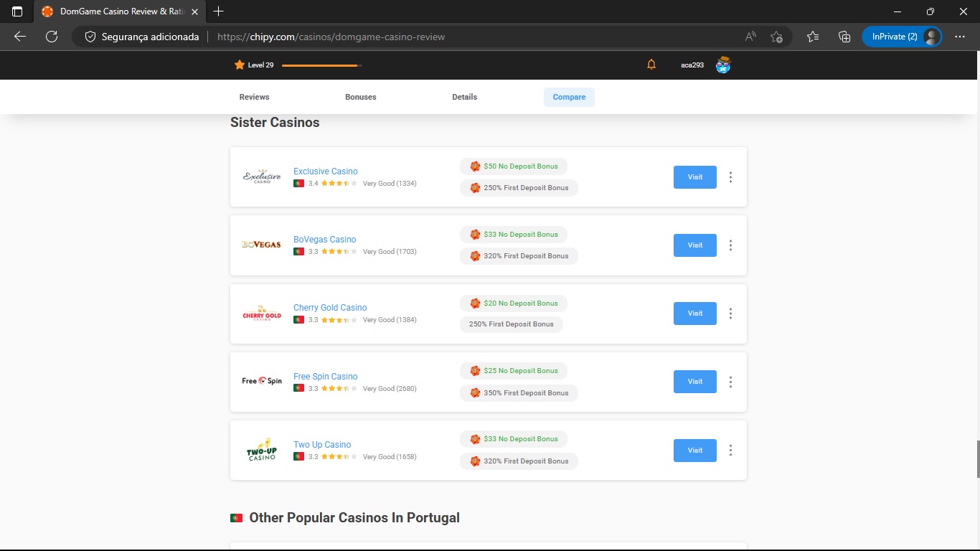
Task: Click the Read aloud icon in address bar
Action: (x=750, y=37)
